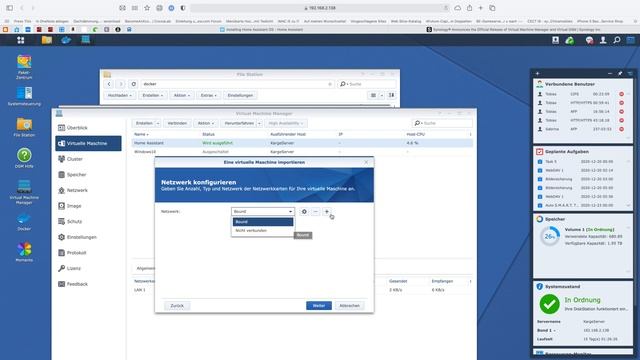The width and height of the screenshot is (640, 360).
Task: Open Docker from the DSM taskbar
Action: click(66, 40)
